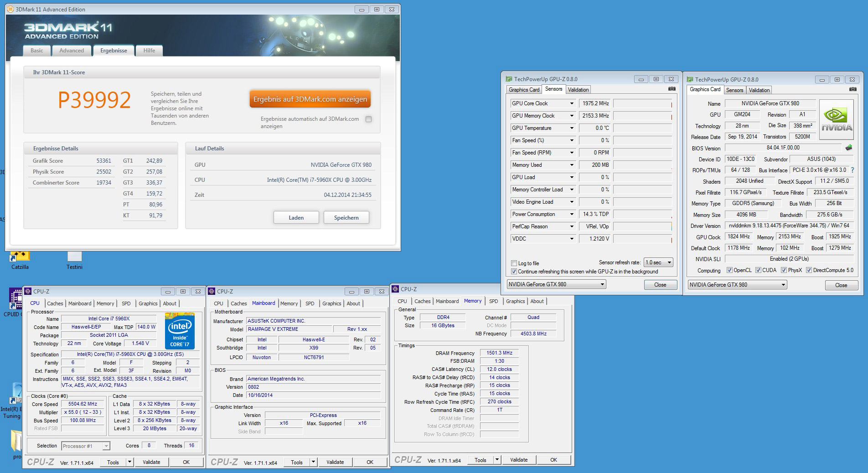Open the Selection Processor #1 combo box
868x473 pixels.
[85, 446]
